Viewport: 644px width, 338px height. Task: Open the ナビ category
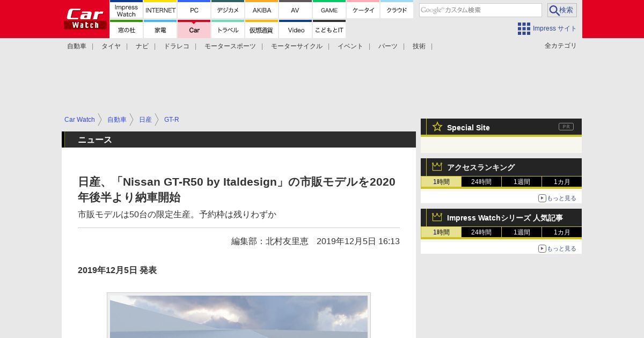click(142, 46)
